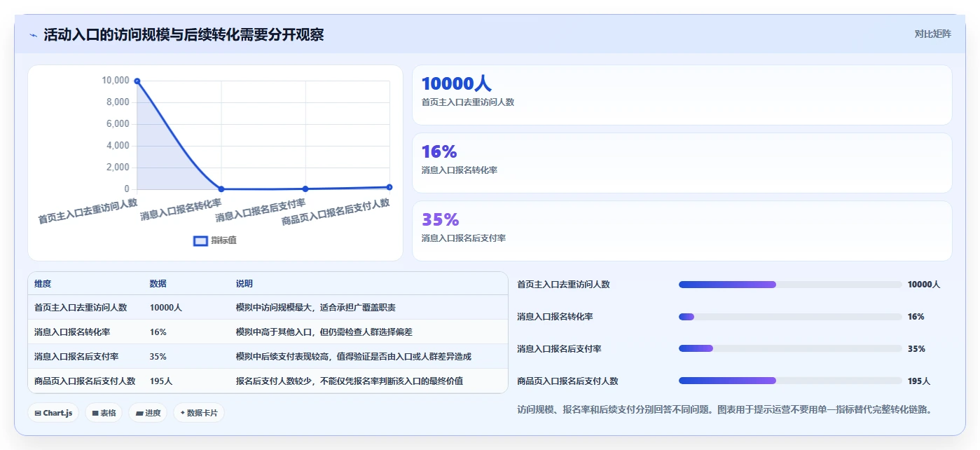This screenshot has height=450, width=980.
Task: Click the lightning icon beside the header title
Action: point(34,35)
